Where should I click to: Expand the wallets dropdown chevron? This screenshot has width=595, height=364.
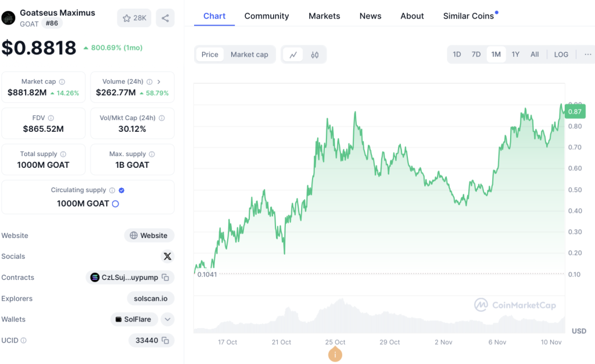167,319
